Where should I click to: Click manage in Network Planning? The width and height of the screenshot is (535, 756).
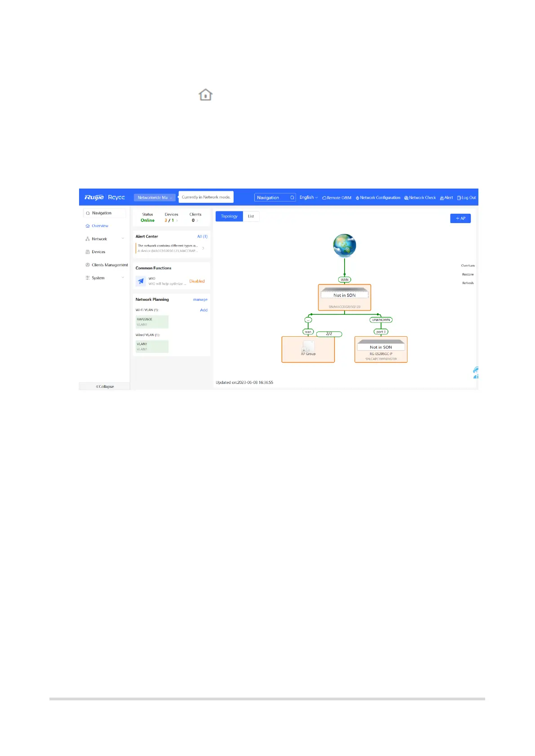point(200,299)
